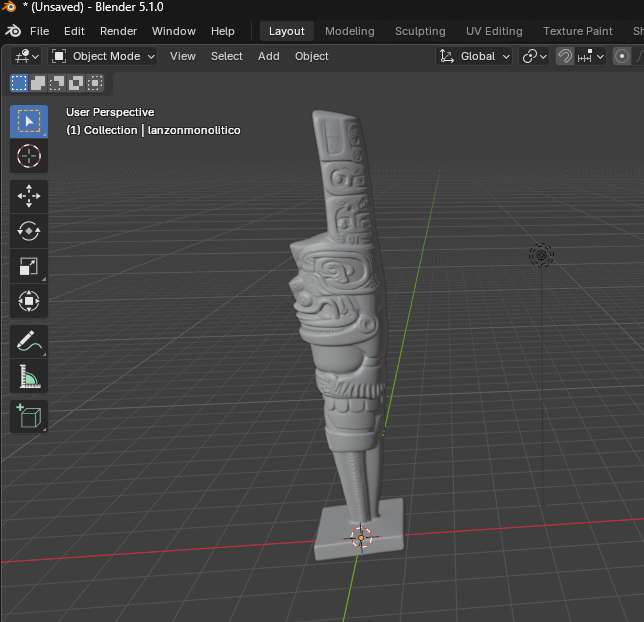Open the Edit menu
This screenshot has width=644, height=622.
pyautogui.click(x=74, y=31)
